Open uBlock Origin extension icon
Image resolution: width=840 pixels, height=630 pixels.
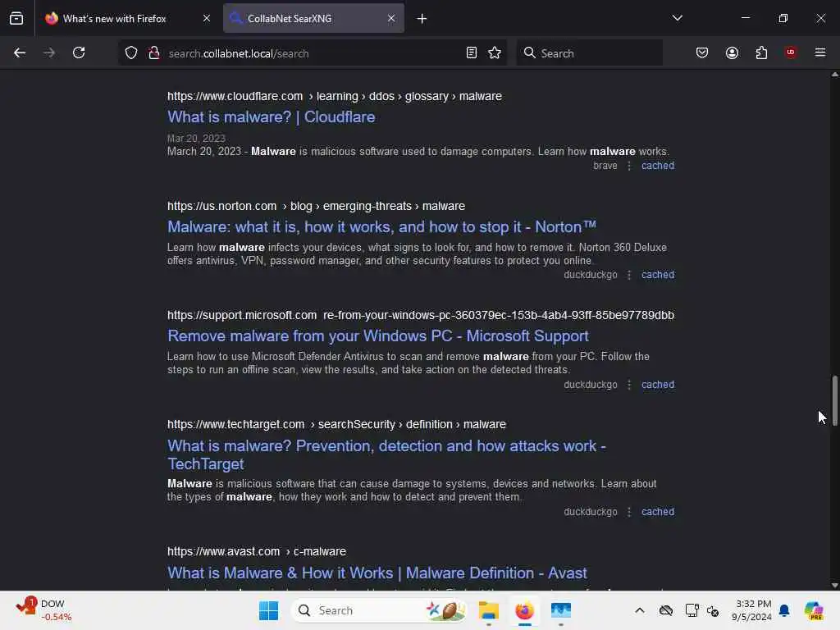pyautogui.click(x=791, y=52)
